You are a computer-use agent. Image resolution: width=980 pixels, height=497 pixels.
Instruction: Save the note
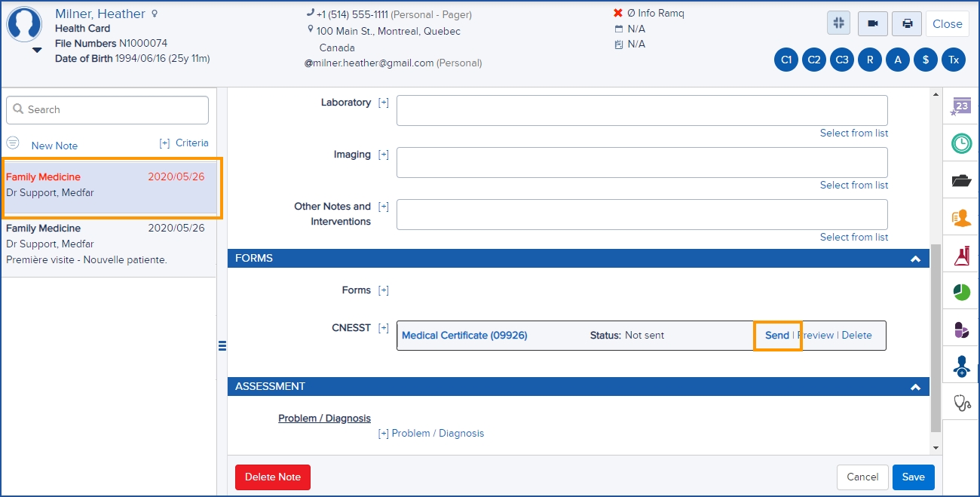click(x=913, y=477)
